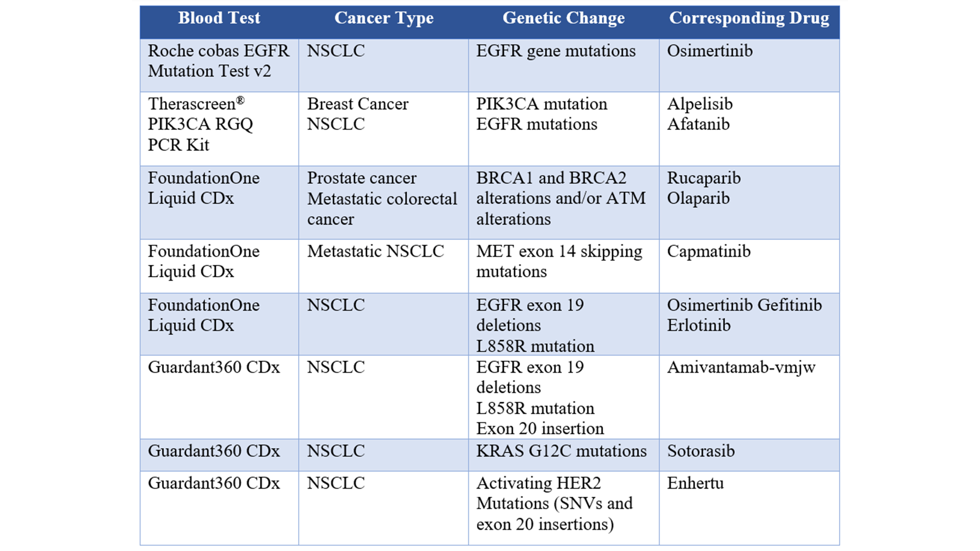Screen dimensions: 980x551
Task: Select the word "Afatanib" in the table
Action: tap(698, 124)
